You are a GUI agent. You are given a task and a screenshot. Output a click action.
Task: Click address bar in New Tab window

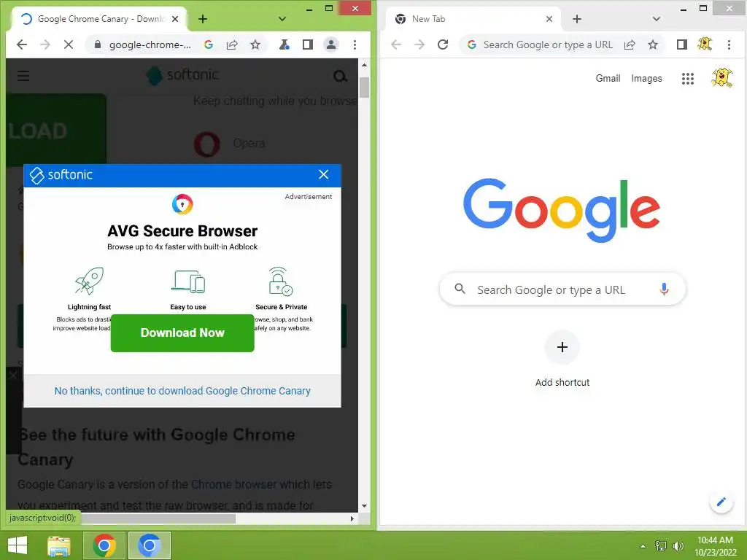tap(548, 44)
